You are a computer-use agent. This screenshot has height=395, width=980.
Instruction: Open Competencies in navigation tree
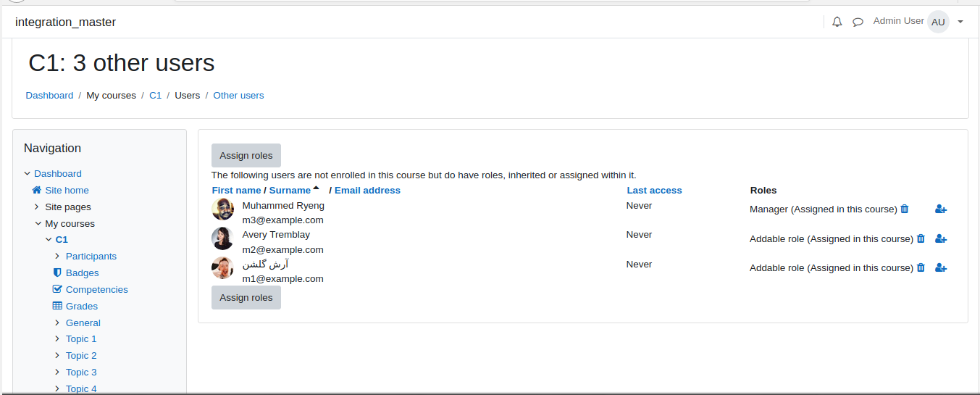coord(96,289)
